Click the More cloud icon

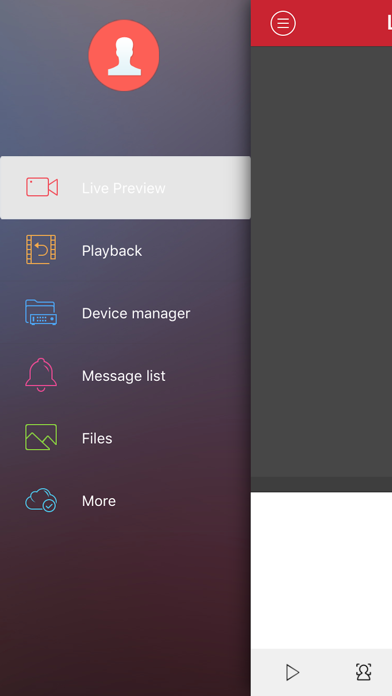tap(41, 500)
